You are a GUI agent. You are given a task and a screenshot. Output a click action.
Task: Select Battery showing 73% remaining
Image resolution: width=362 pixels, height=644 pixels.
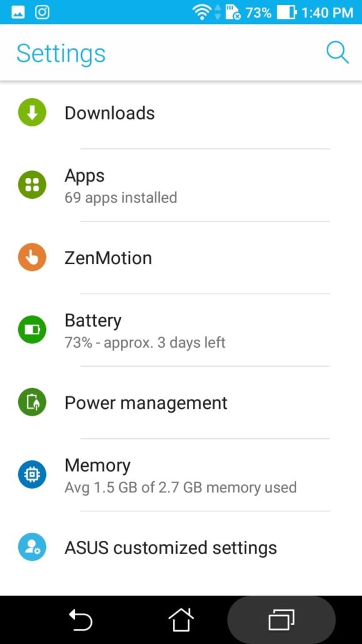click(x=181, y=330)
